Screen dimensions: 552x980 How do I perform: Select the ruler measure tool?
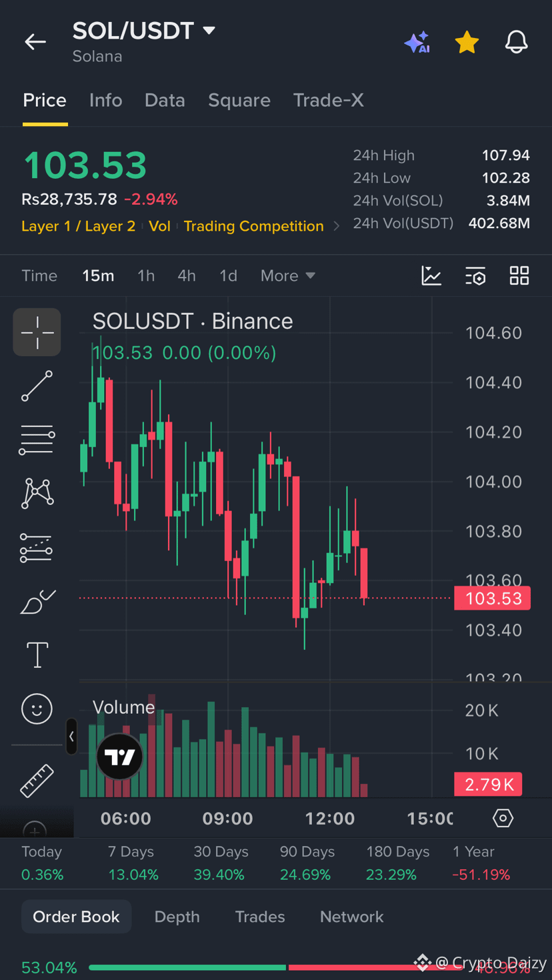(37, 781)
